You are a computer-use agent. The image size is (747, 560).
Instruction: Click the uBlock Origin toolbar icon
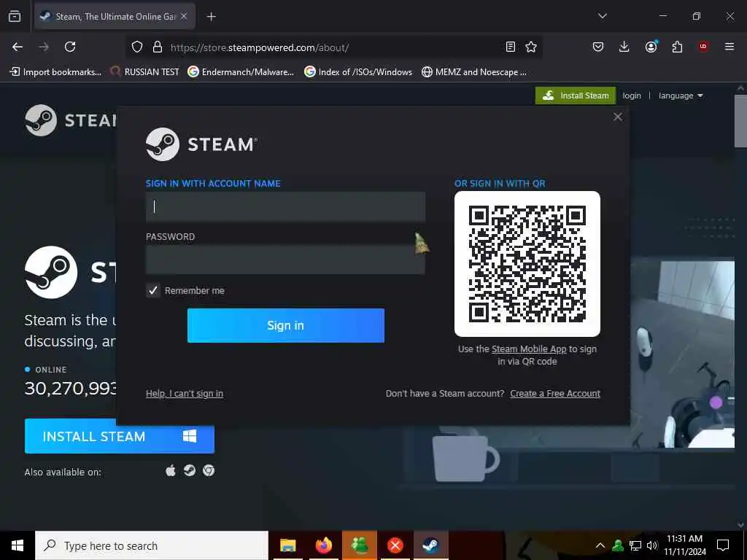pos(703,47)
